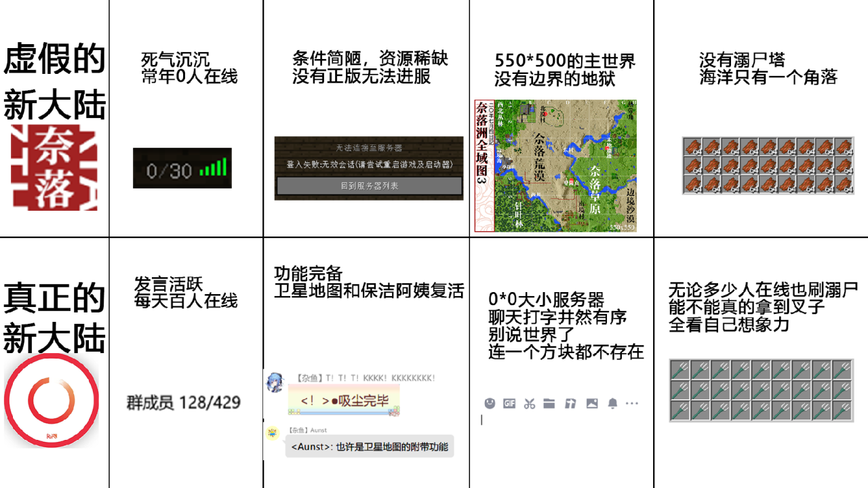The width and height of the screenshot is (868, 488).
Task: Click the Aunst user's yellow avatar
Action: coord(273,432)
